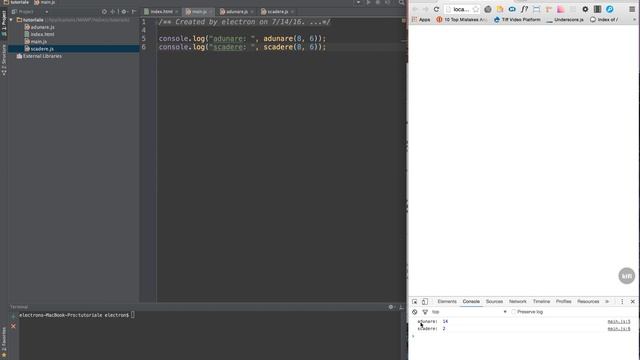Click the black gear extension icon in Chrome
Screen dimensions: 640x360
tap(585, 9)
